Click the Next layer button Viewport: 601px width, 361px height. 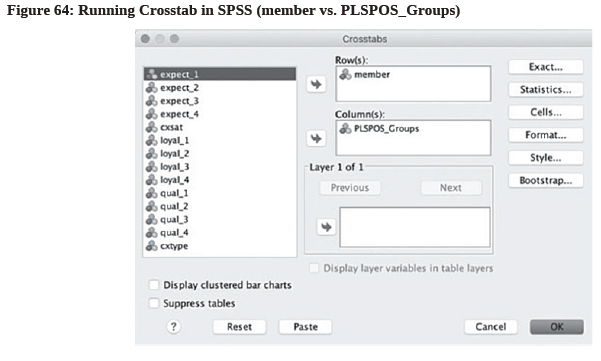tap(451, 188)
